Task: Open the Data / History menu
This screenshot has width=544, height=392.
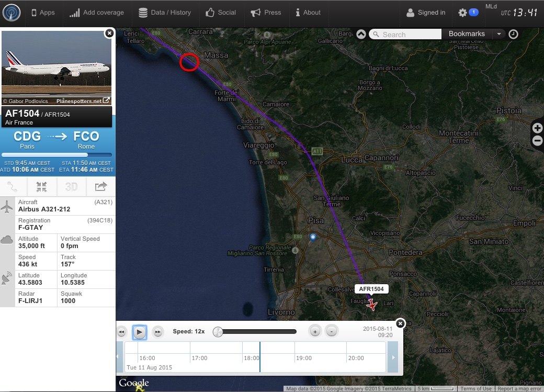Action: click(x=165, y=13)
